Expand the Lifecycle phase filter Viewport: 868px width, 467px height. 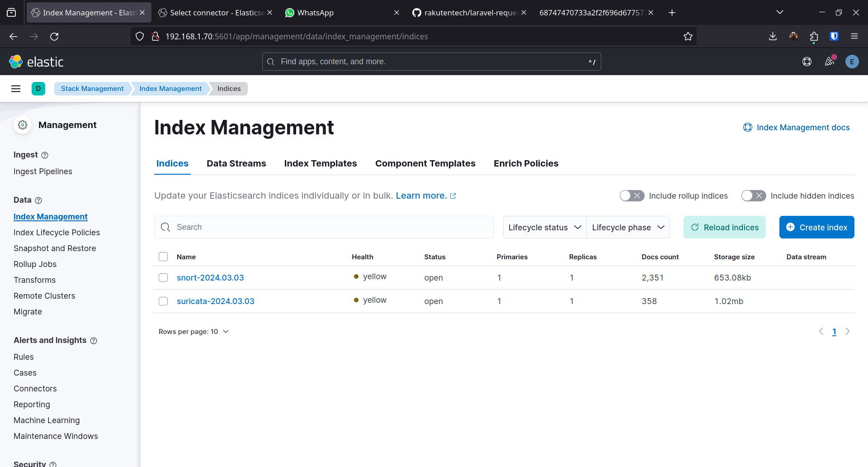628,227
